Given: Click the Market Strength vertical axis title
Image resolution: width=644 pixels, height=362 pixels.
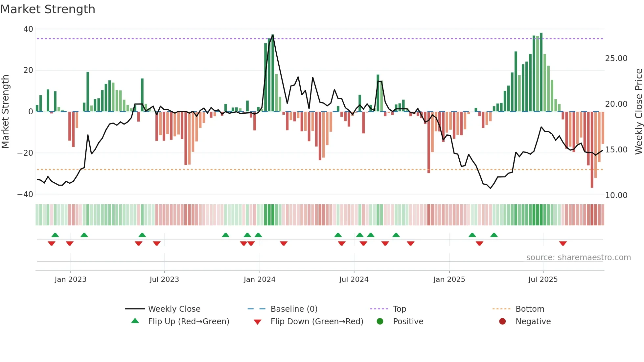Looking at the screenshot, I should coord(6,112).
